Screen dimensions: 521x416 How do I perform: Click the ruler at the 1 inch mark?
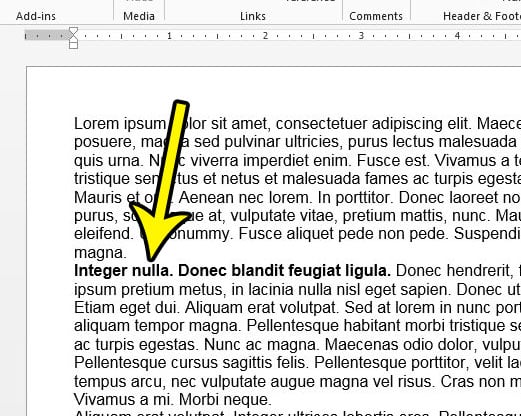click(x=169, y=35)
